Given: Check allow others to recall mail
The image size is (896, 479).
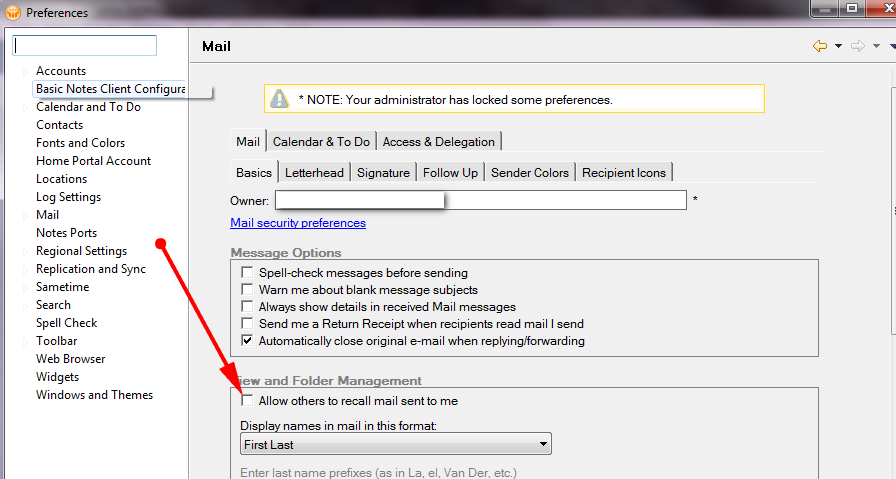Looking at the screenshot, I should (247, 401).
